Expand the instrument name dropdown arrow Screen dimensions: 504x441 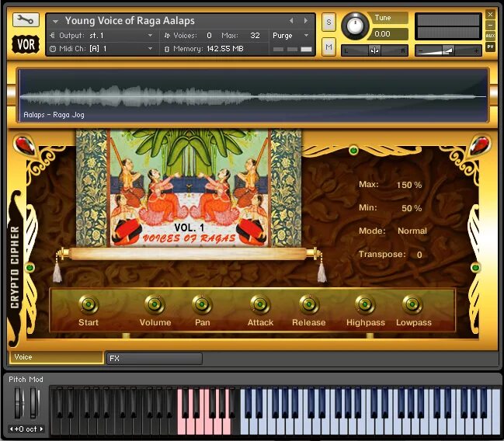pos(55,22)
